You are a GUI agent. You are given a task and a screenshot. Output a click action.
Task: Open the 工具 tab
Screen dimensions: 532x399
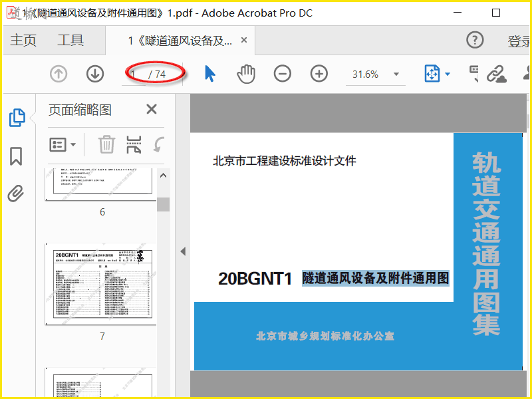70,40
